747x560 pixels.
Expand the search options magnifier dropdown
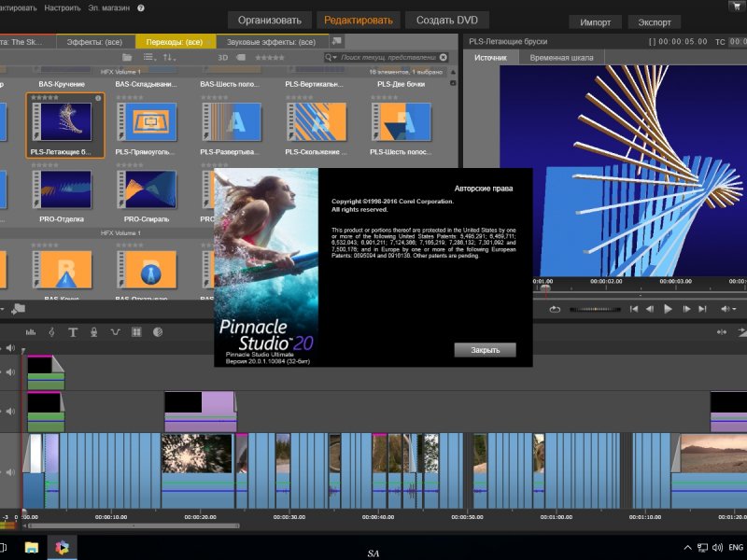tap(331, 57)
